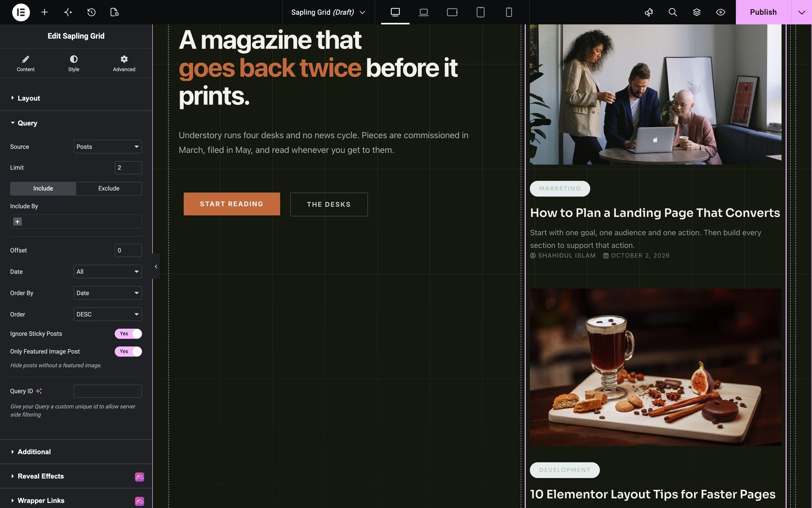Switch to tablet portrait view
This screenshot has width=812, height=508.
[x=481, y=12]
